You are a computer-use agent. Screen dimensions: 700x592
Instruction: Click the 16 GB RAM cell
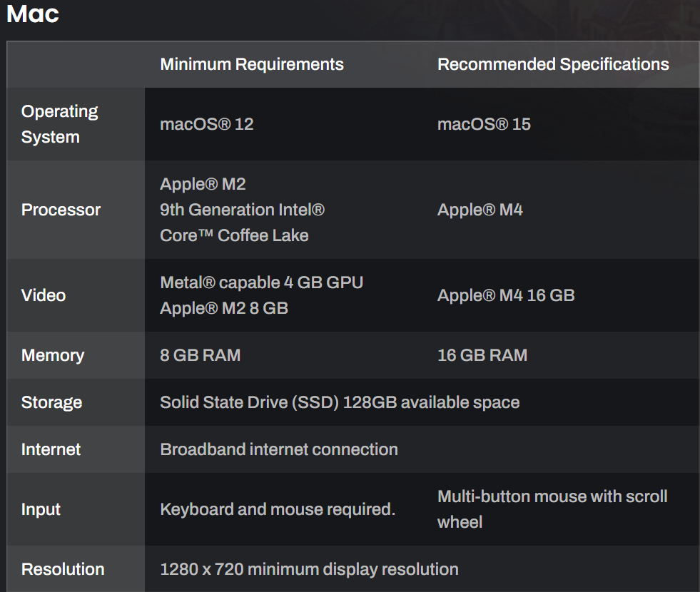click(482, 355)
